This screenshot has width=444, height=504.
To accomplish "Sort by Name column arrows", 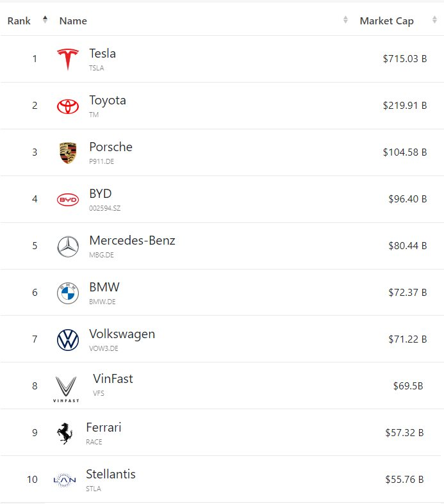I will 345,20.
